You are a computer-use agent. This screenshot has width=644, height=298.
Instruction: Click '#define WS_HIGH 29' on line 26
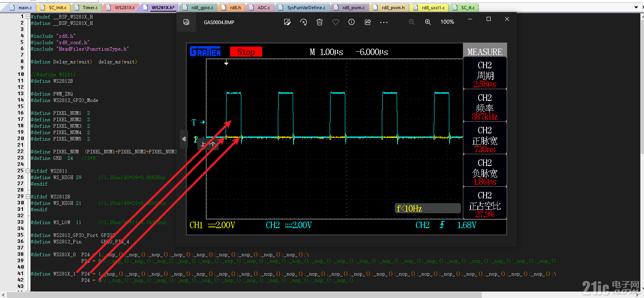click(56, 178)
